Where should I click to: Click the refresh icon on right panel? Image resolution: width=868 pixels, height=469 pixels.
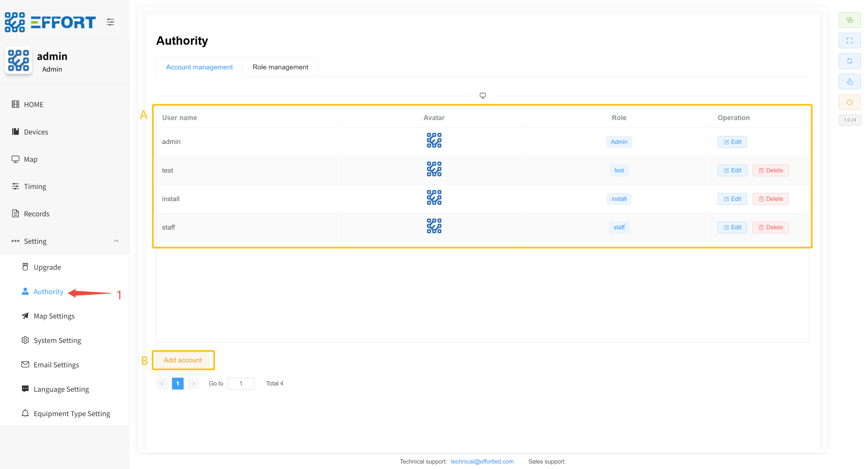(x=849, y=61)
